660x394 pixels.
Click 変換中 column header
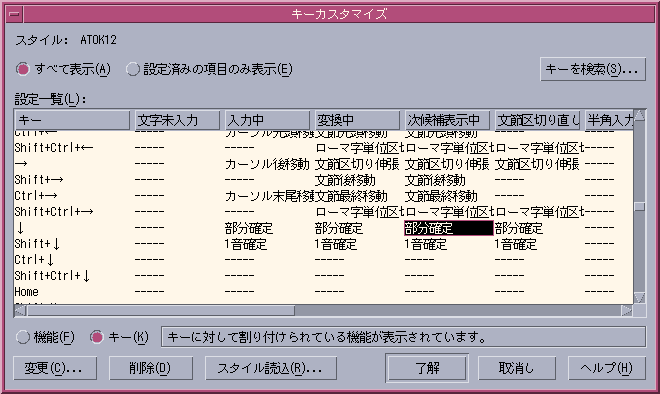[357, 120]
